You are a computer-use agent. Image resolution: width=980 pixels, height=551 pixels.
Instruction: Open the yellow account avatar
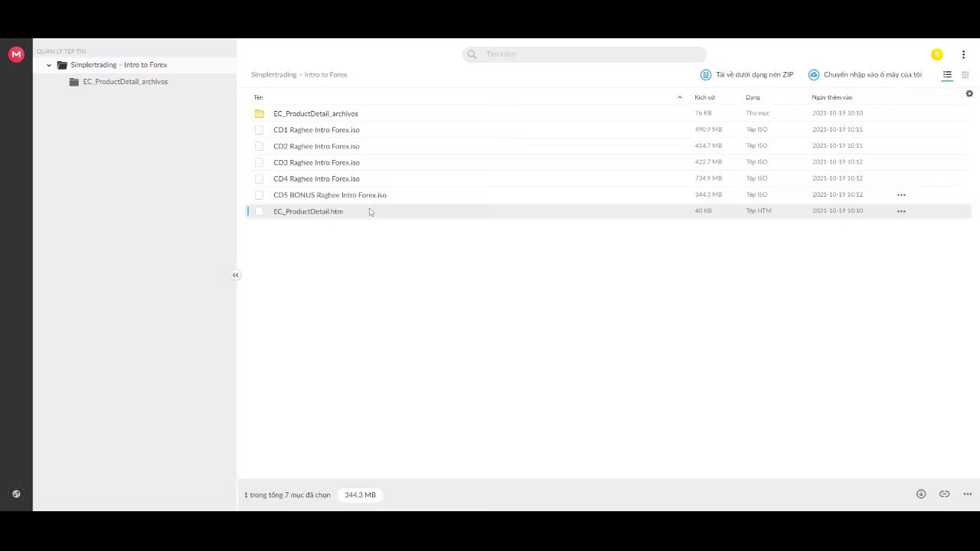(936, 54)
